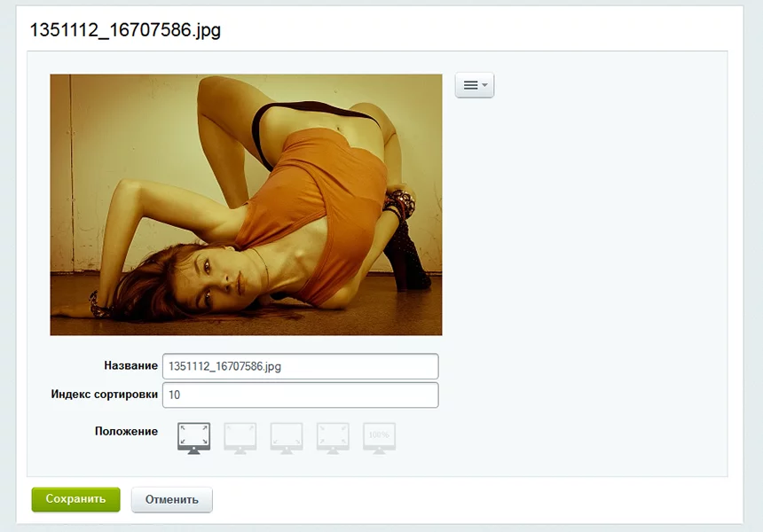Viewport: 763px width, 532px height.
Task: Click the empty end of the Название field
Action: 360,366
